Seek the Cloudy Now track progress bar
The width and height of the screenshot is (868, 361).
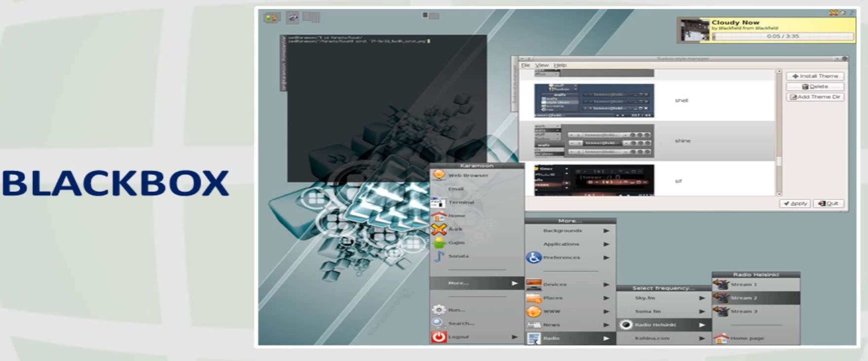783,36
